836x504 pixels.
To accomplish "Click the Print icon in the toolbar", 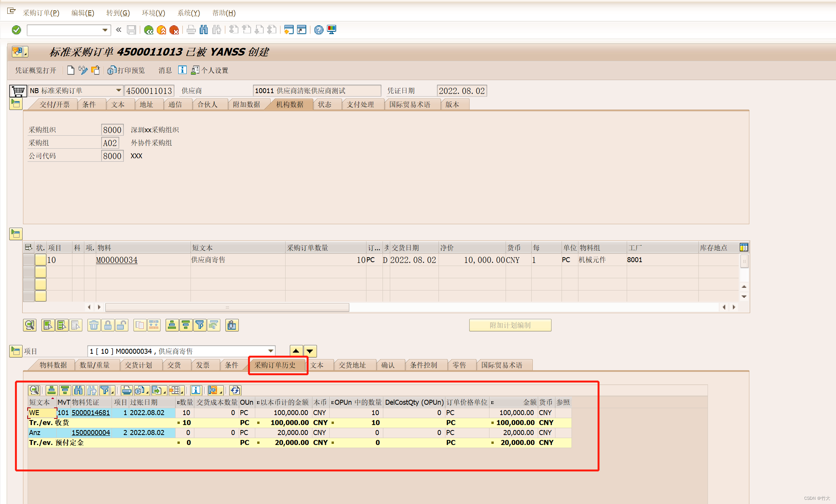I will (x=191, y=30).
